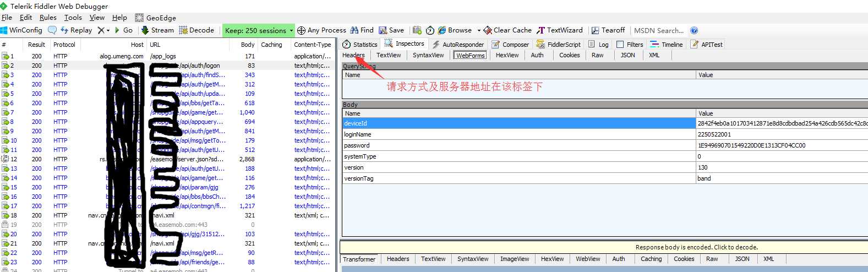Click the Go resume button
Viewport: 868px width, 272px height.
pyautogui.click(x=123, y=30)
